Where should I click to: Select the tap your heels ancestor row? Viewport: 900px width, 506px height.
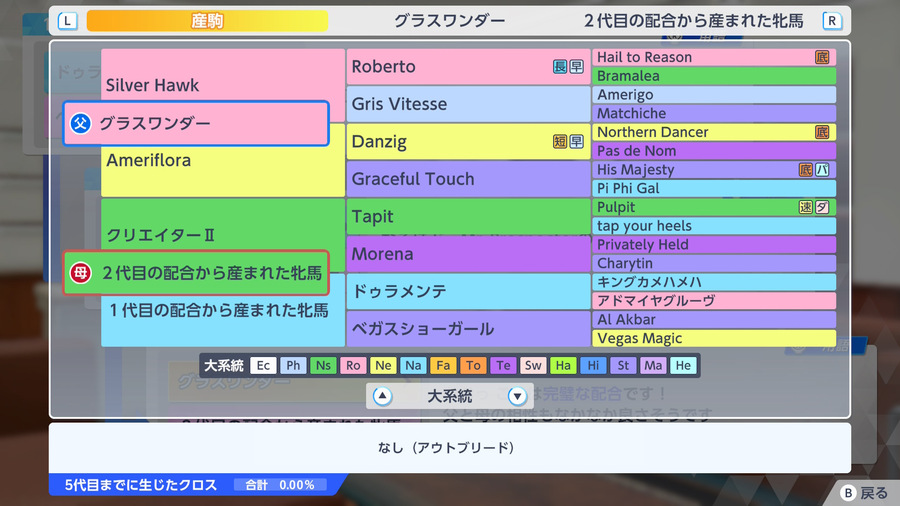tap(714, 225)
